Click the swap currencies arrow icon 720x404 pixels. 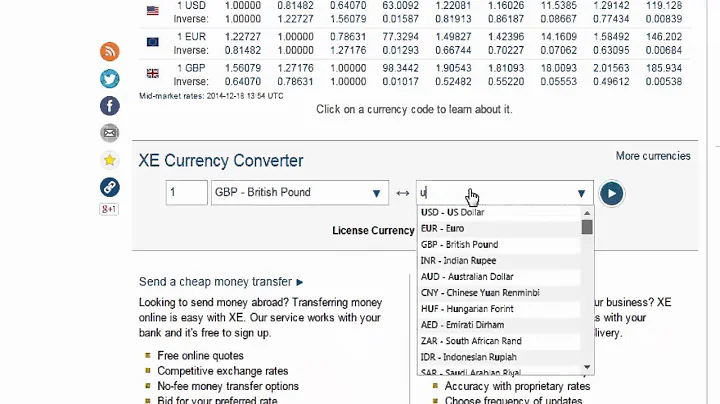click(403, 193)
